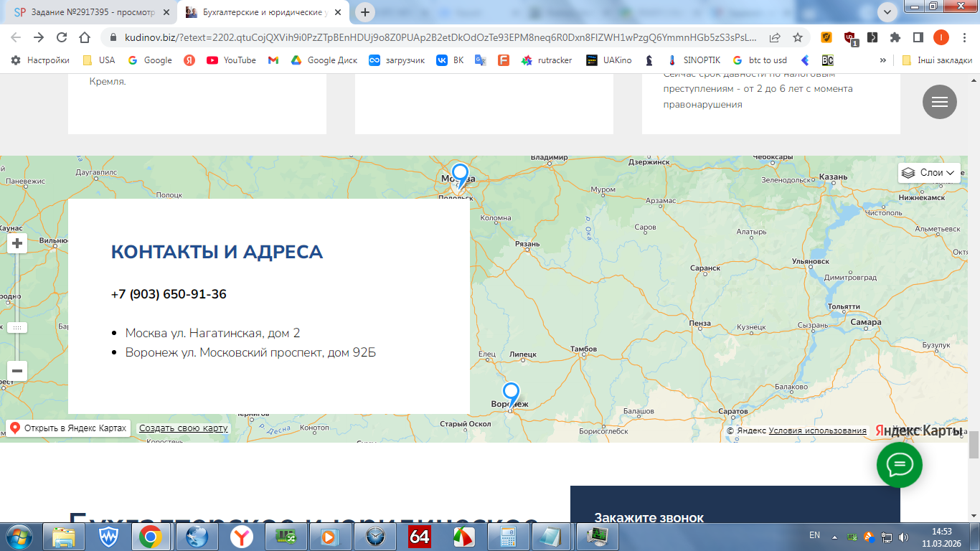
Task: Click the map zoom slider handle
Action: 17,327
